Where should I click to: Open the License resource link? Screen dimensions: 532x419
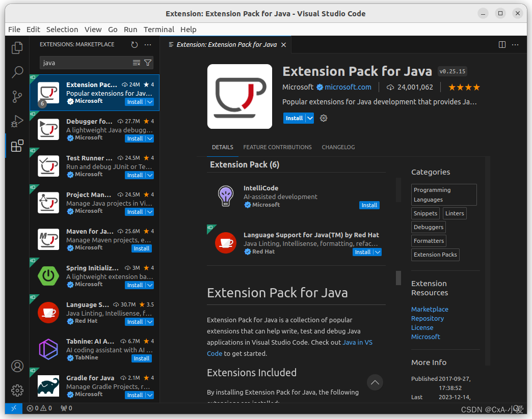coord(422,327)
